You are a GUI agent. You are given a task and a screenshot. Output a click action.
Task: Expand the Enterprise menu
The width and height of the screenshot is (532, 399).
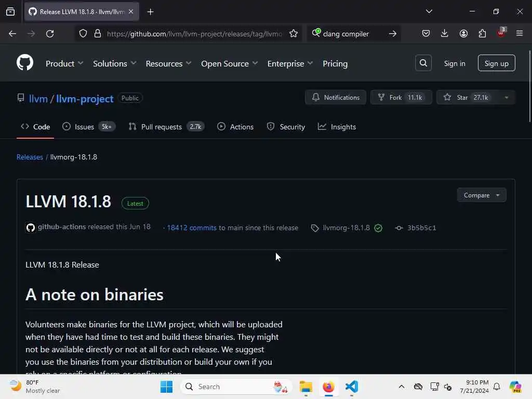click(290, 63)
